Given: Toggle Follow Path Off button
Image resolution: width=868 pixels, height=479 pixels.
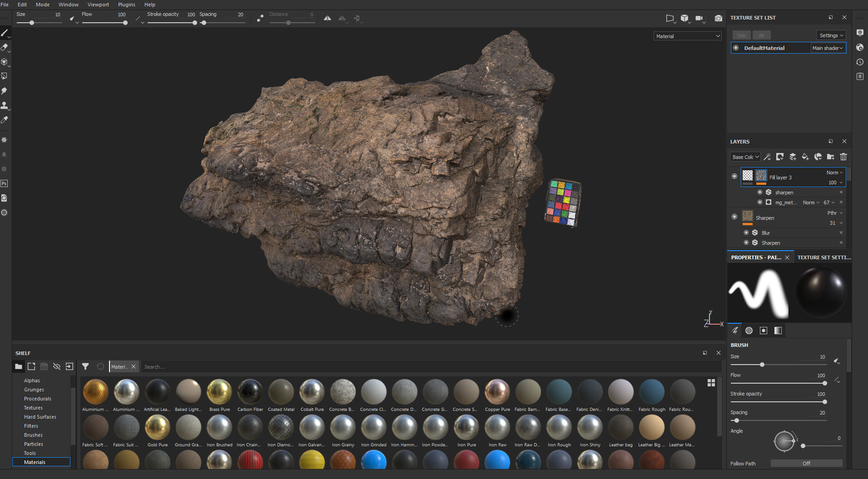Looking at the screenshot, I should click(806, 463).
